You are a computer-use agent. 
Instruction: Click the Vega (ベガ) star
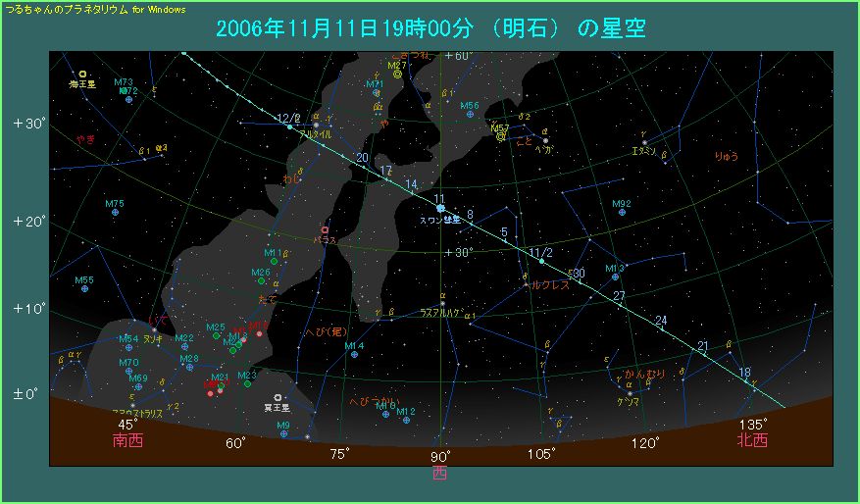click(x=545, y=141)
